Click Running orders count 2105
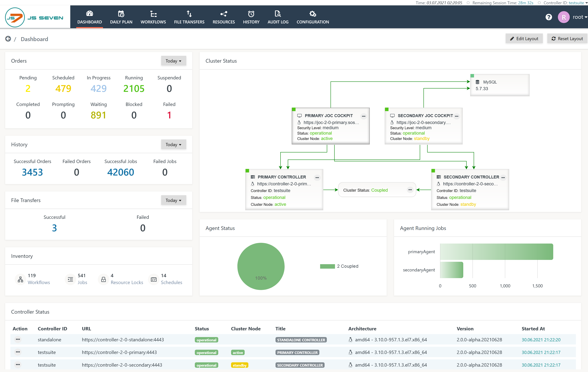588x372 pixels. [x=134, y=88]
